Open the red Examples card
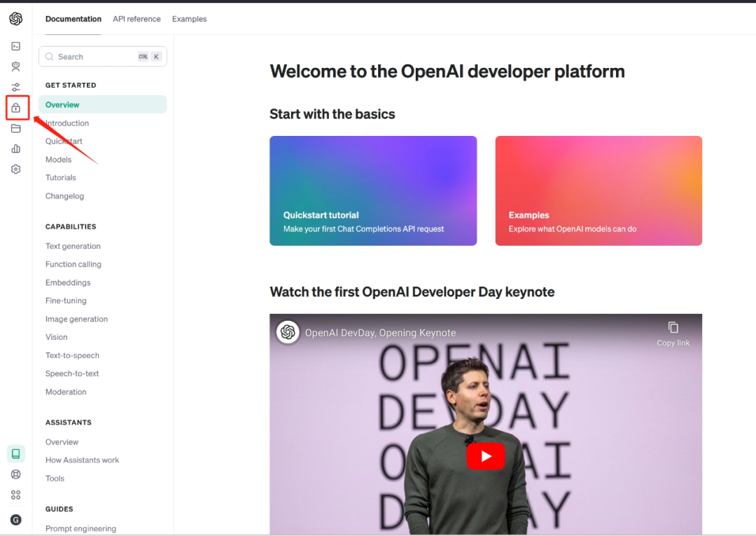This screenshot has width=756, height=536. 598,191
